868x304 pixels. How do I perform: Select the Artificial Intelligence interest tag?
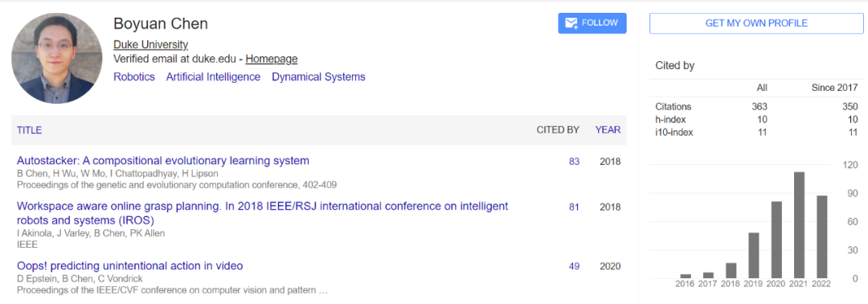pyautogui.click(x=213, y=77)
